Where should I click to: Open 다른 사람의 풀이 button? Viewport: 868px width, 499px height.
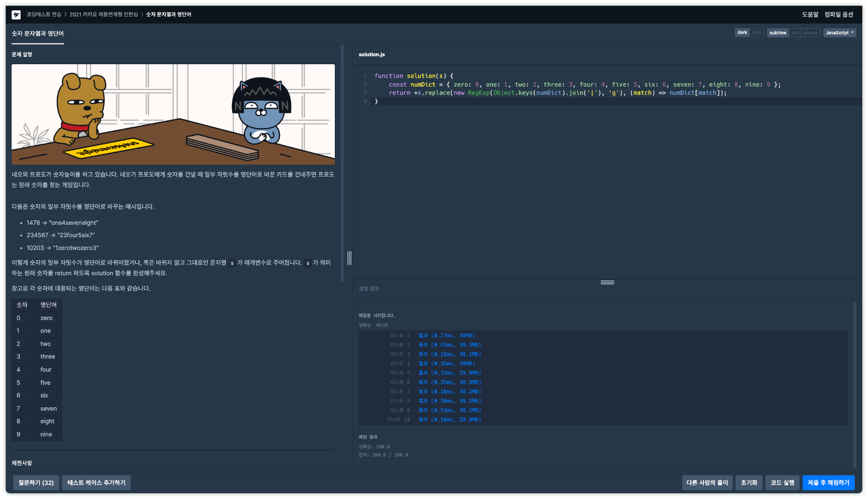tap(707, 483)
